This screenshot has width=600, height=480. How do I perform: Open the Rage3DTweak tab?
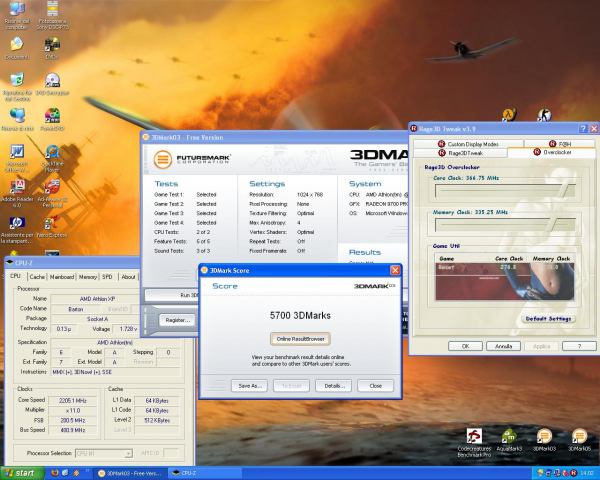coord(460,153)
